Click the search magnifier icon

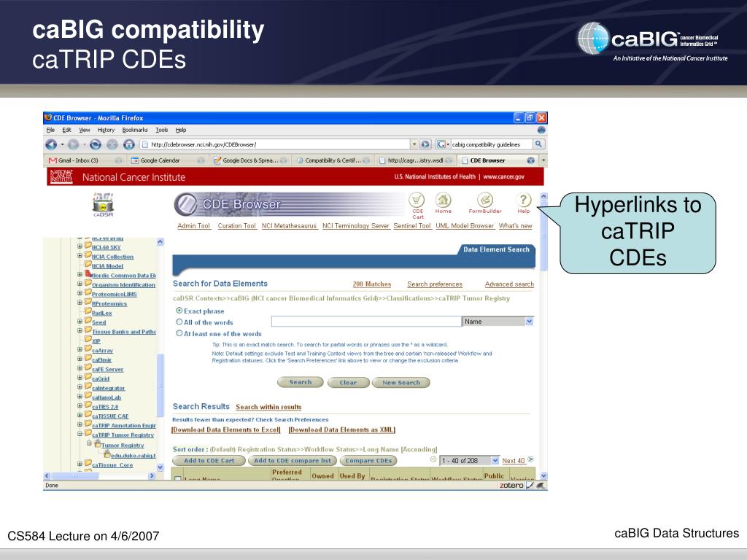(x=538, y=144)
